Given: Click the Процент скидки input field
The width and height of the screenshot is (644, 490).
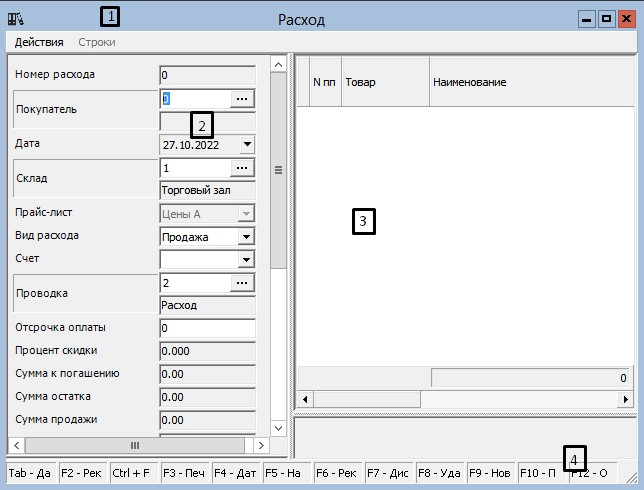Looking at the screenshot, I should (208, 351).
